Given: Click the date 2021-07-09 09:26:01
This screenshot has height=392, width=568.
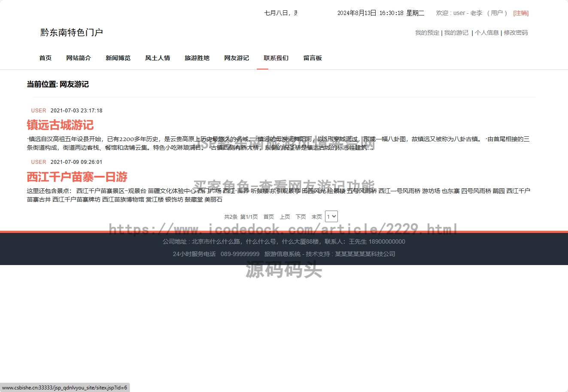Looking at the screenshot, I should pos(76,162).
